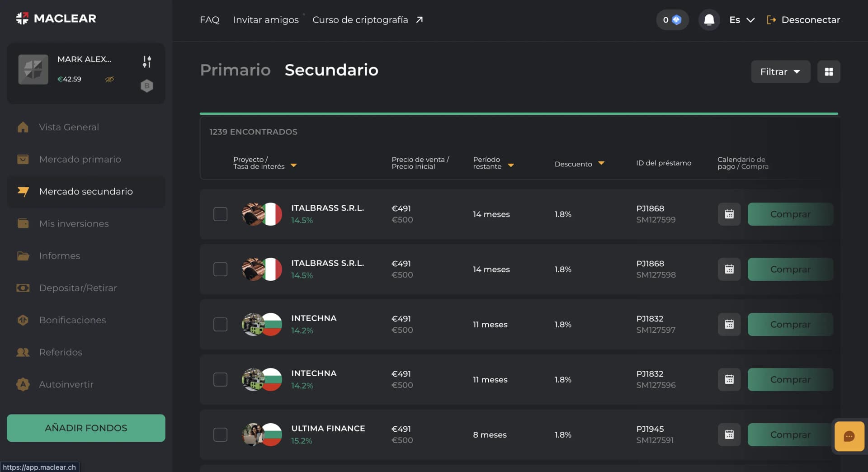The height and width of the screenshot is (472, 868).
Task: Click the MACLEAR logo
Action: (x=56, y=19)
